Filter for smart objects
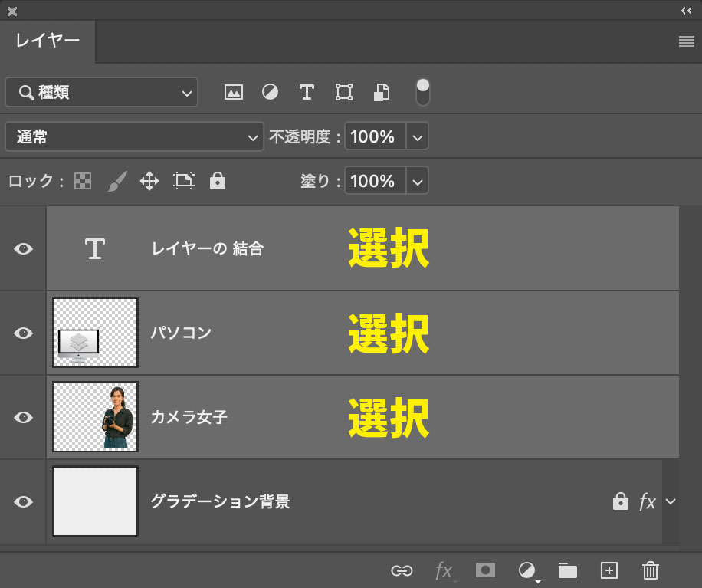Image resolution: width=702 pixels, height=588 pixels. 382,92
